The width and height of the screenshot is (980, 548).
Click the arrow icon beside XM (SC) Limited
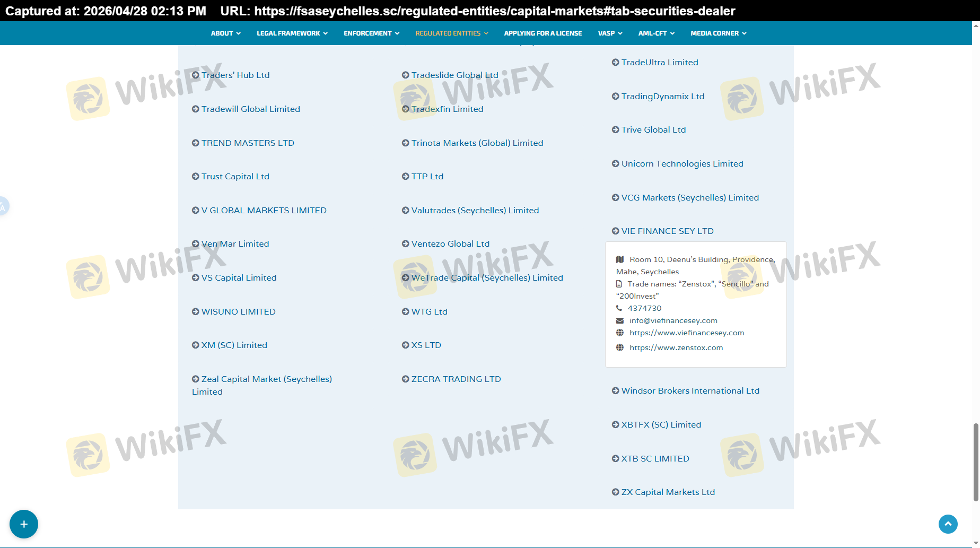[196, 345]
